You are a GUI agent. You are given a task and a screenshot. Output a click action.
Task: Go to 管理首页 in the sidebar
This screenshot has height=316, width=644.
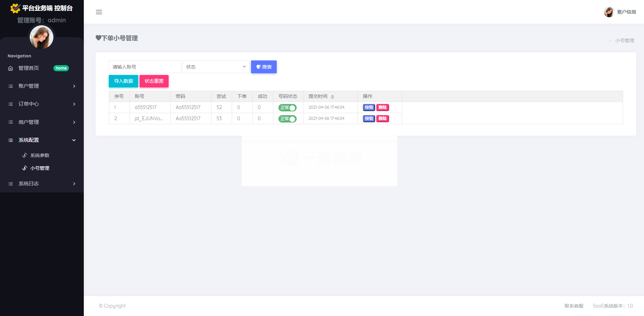29,68
